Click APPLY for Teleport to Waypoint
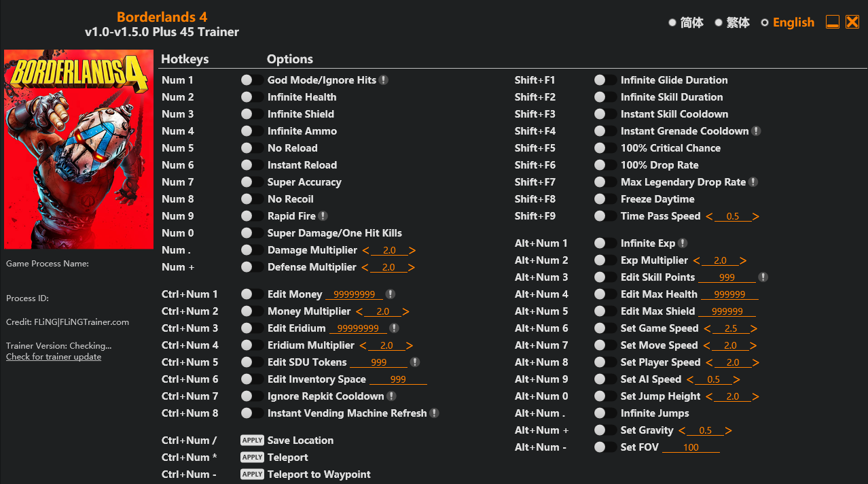The image size is (868, 484). (x=252, y=474)
